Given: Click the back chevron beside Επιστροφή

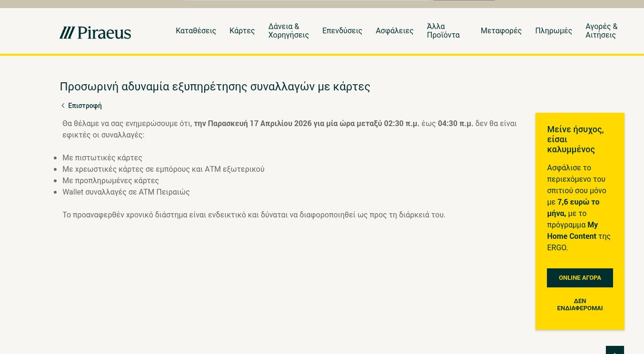Looking at the screenshot, I should pos(63,106).
